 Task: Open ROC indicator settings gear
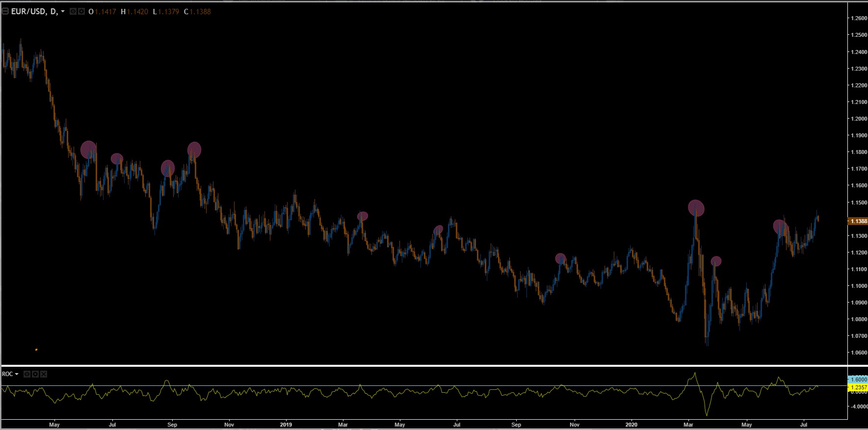pyautogui.click(x=35, y=374)
